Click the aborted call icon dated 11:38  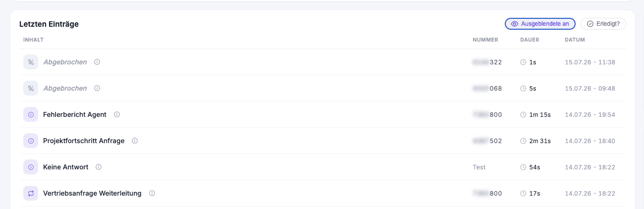coord(31,62)
